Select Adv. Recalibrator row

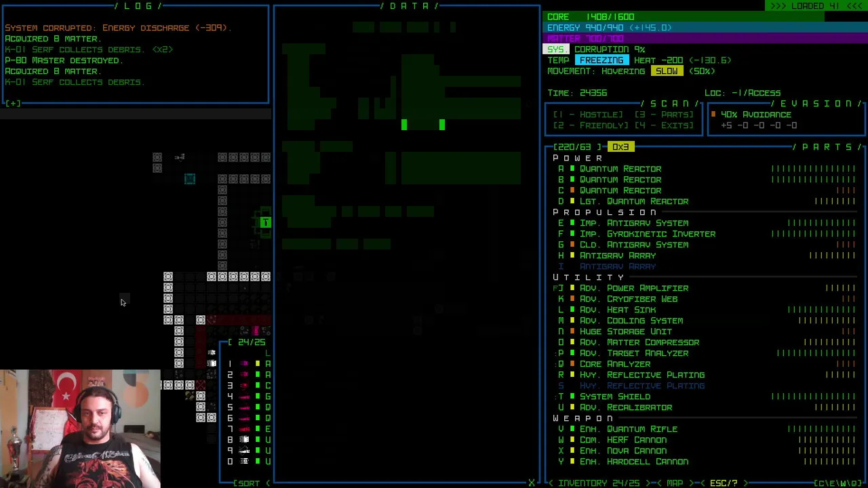click(705, 407)
